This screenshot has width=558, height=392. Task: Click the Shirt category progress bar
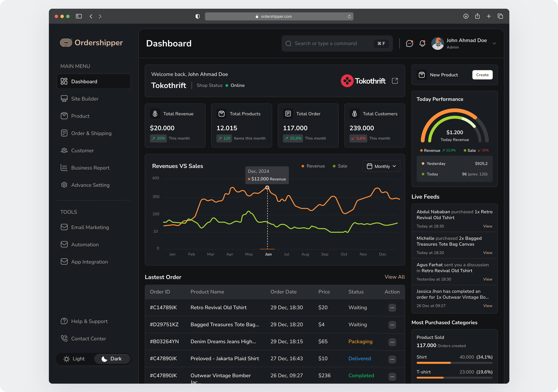point(454,363)
